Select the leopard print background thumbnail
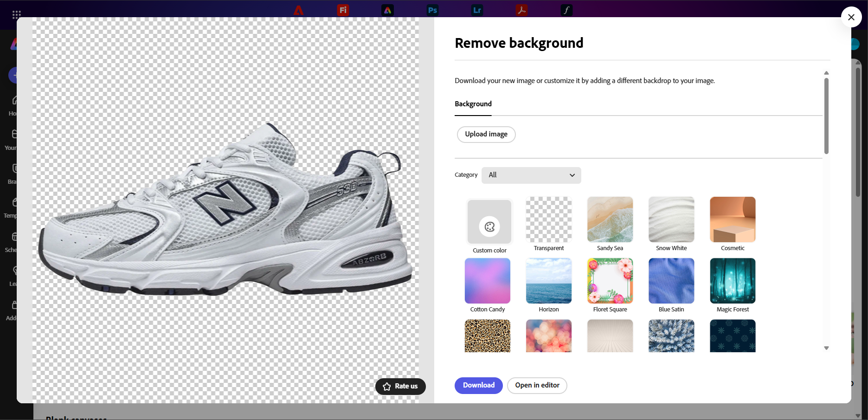Viewport: 868px width, 420px height. 488,336
